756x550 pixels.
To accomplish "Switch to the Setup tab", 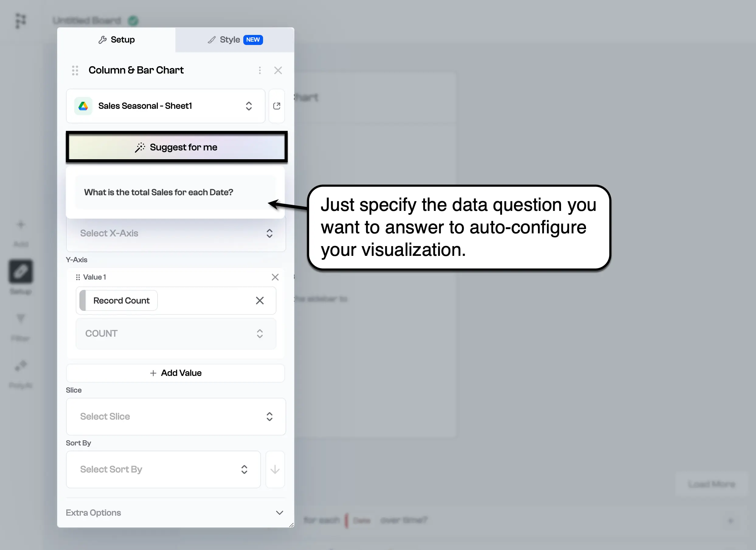I will 116,40.
